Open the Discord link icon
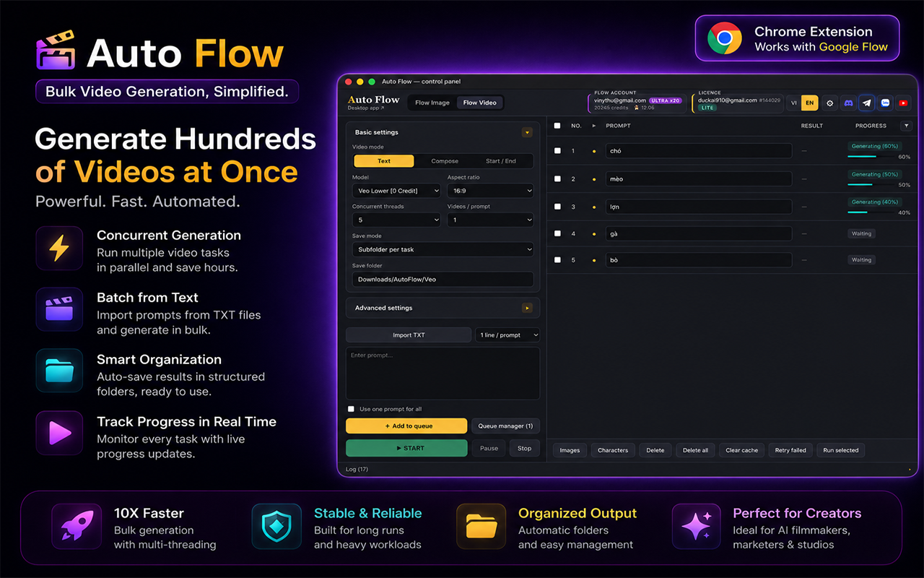Image resolution: width=924 pixels, height=578 pixels. pos(849,103)
